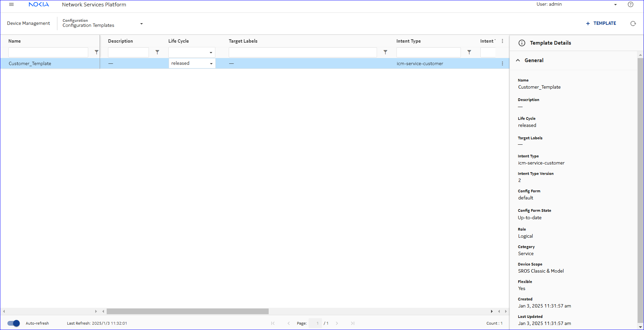This screenshot has width=644, height=330.
Task: Click the Name column filter icon
Action: (97, 52)
